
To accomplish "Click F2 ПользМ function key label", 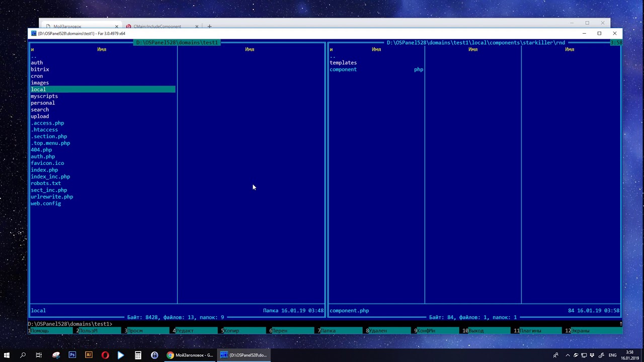I will (89, 330).
